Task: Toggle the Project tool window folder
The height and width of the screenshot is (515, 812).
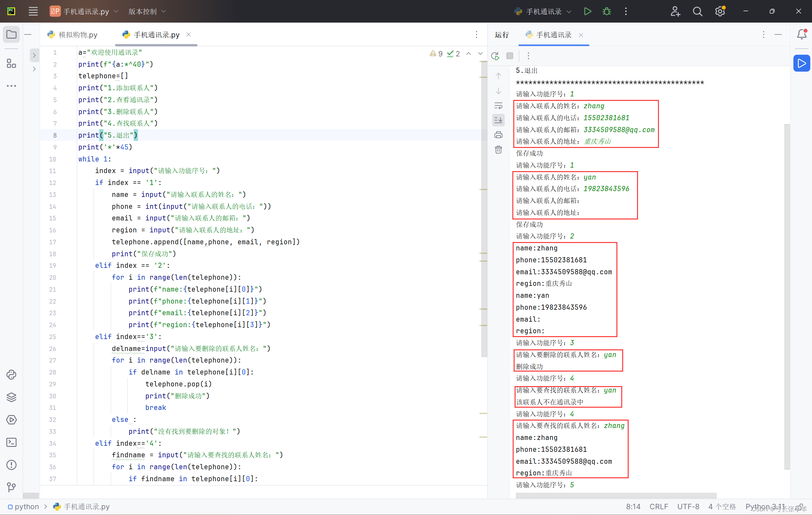Action: pos(11,34)
